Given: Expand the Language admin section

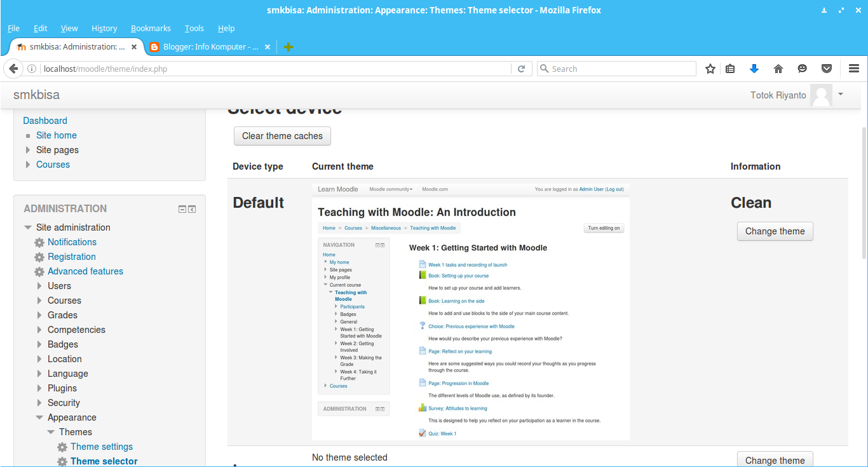Looking at the screenshot, I should pyautogui.click(x=39, y=374).
